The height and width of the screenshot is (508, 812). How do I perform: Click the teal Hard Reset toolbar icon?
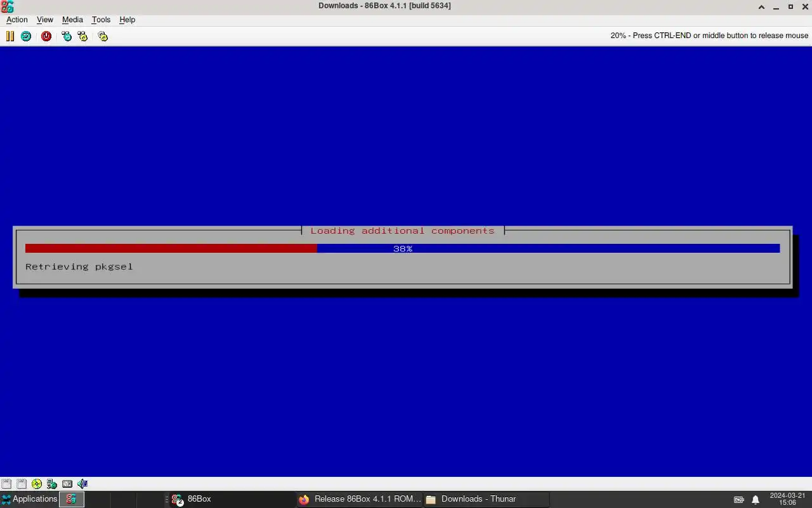click(26, 36)
